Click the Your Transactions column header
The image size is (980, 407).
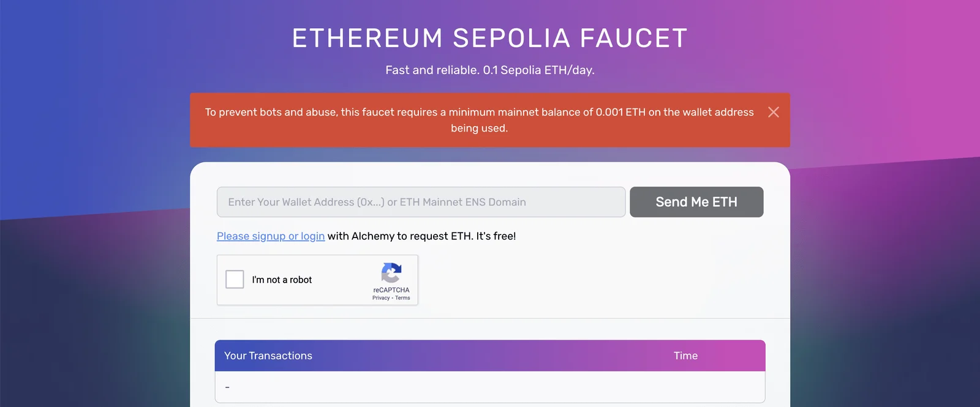click(x=268, y=356)
